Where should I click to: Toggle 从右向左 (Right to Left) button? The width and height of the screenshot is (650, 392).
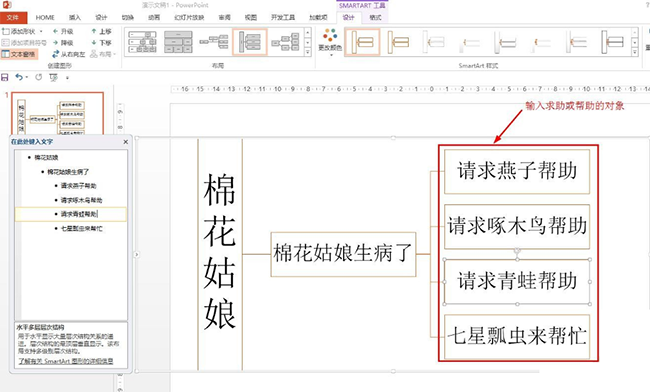[x=68, y=54]
